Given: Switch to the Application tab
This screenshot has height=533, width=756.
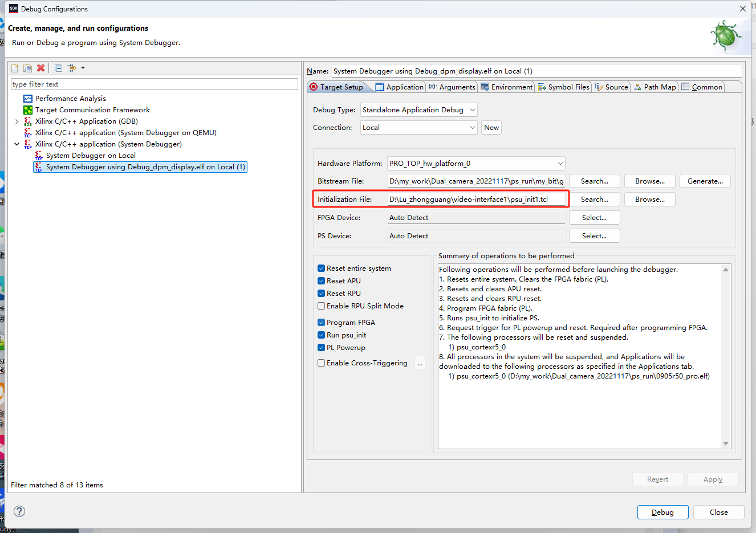Looking at the screenshot, I should (x=400, y=87).
